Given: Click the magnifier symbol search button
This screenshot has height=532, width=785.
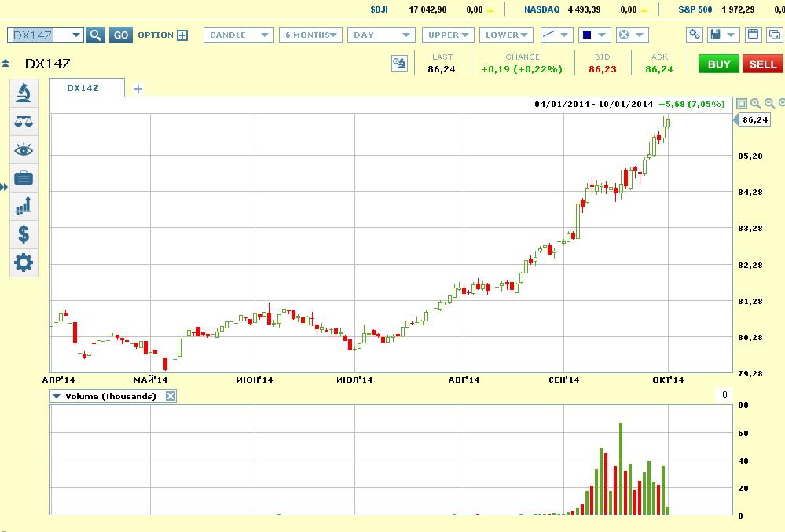Looking at the screenshot, I should click(x=95, y=35).
